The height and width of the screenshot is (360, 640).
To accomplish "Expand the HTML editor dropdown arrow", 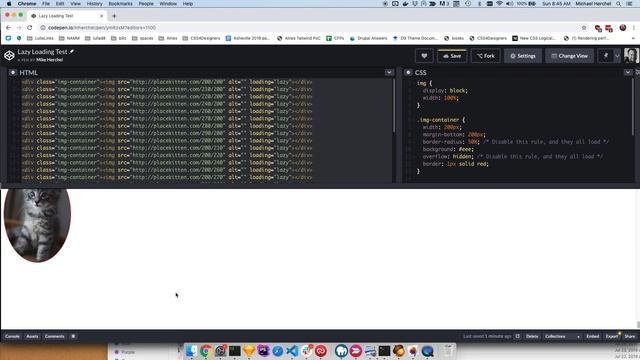I will pyautogui.click(x=389, y=72).
